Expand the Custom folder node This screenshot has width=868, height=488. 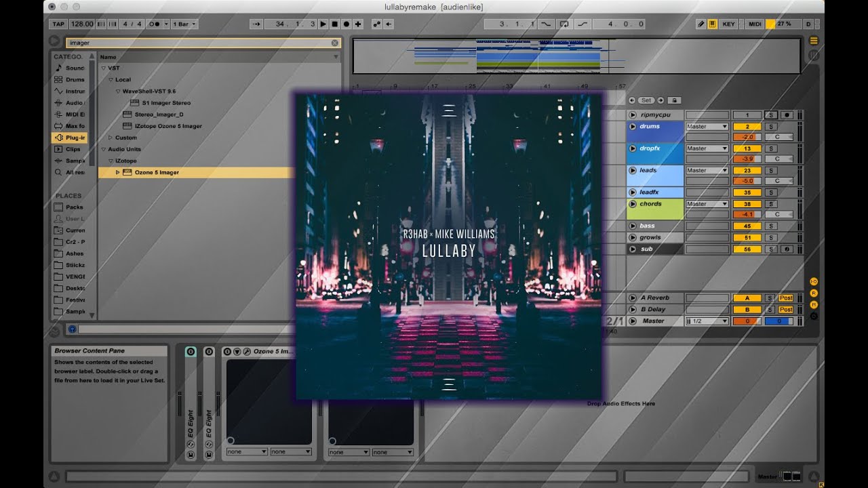click(111, 138)
